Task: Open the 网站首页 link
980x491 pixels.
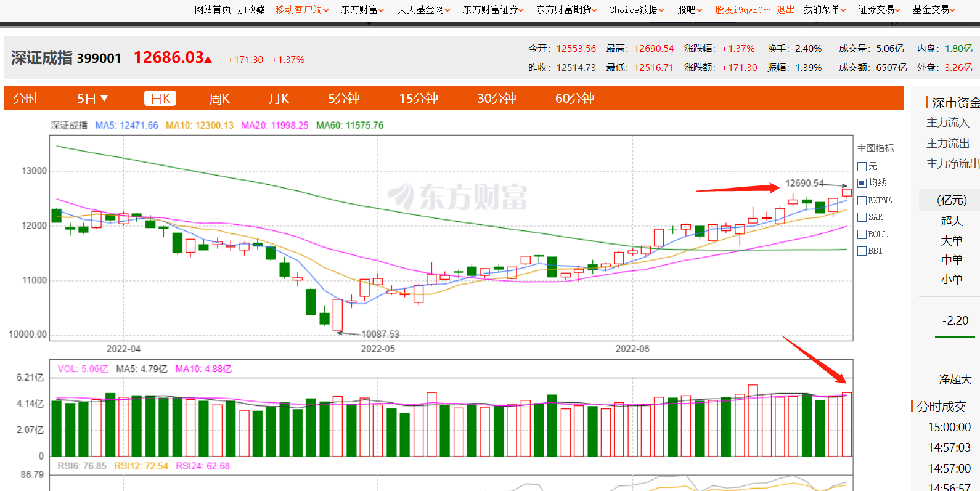Action: click(x=213, y=9)
